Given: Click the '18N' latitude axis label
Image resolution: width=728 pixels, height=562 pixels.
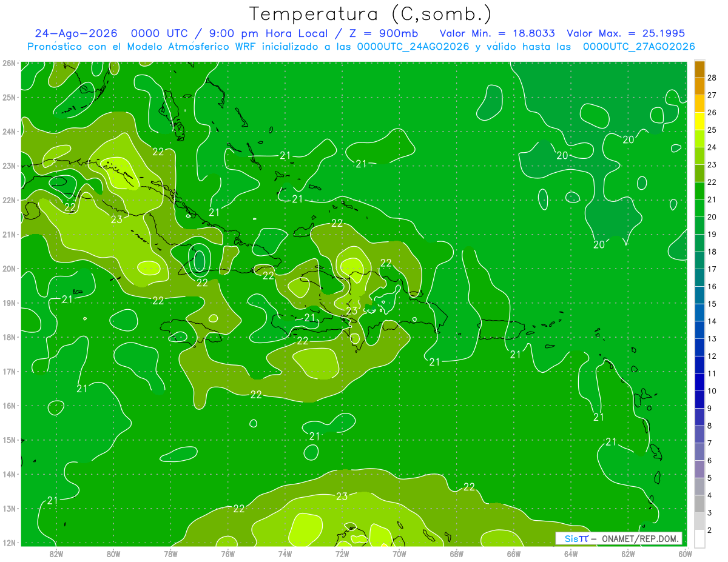Looking at the screenshot, I should pos(8,337).
